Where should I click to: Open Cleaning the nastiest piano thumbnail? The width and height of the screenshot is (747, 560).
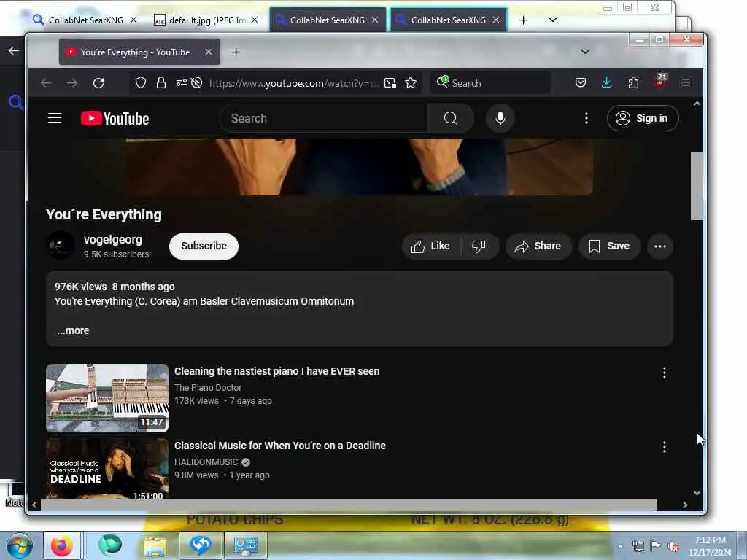click(x=107, y=398)
